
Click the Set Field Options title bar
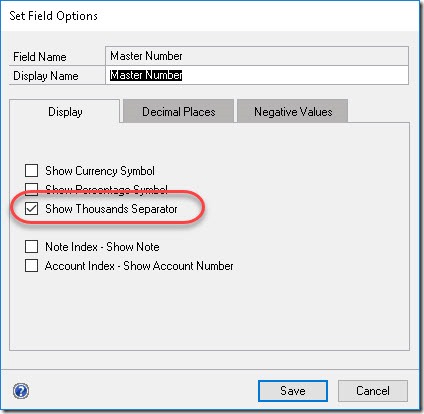coord(210,16)
